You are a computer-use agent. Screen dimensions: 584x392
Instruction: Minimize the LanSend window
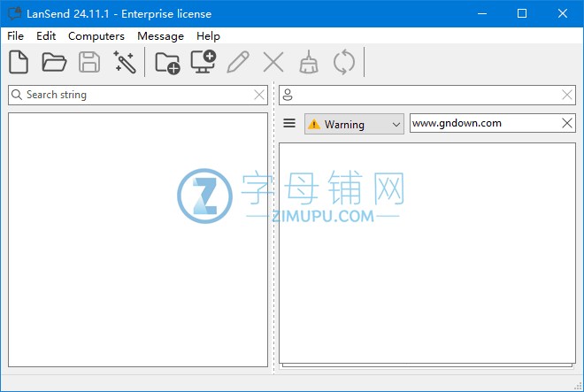[x=482, y=14]
